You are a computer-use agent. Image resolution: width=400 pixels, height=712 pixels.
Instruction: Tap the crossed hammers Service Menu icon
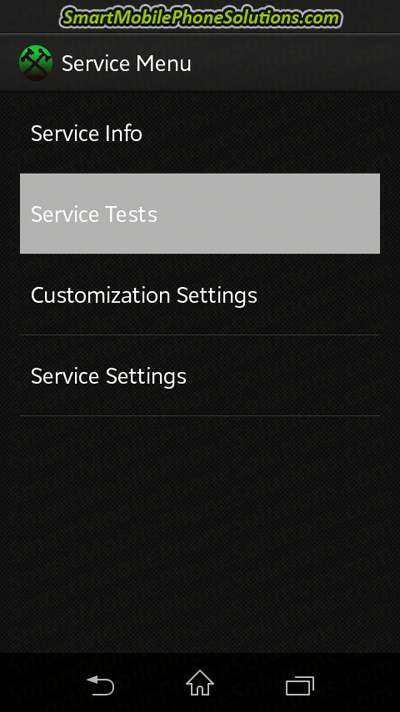tap(35, 63)
